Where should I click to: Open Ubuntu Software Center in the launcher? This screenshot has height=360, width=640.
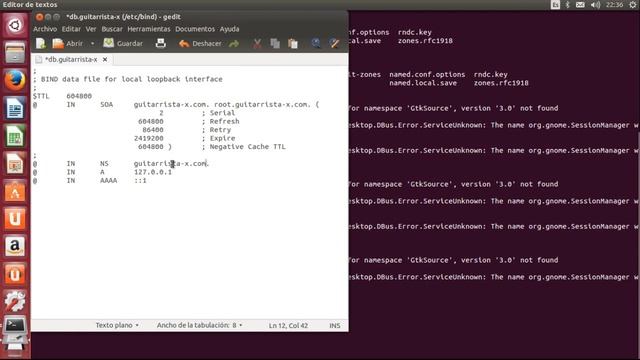(x=15, y=191)
